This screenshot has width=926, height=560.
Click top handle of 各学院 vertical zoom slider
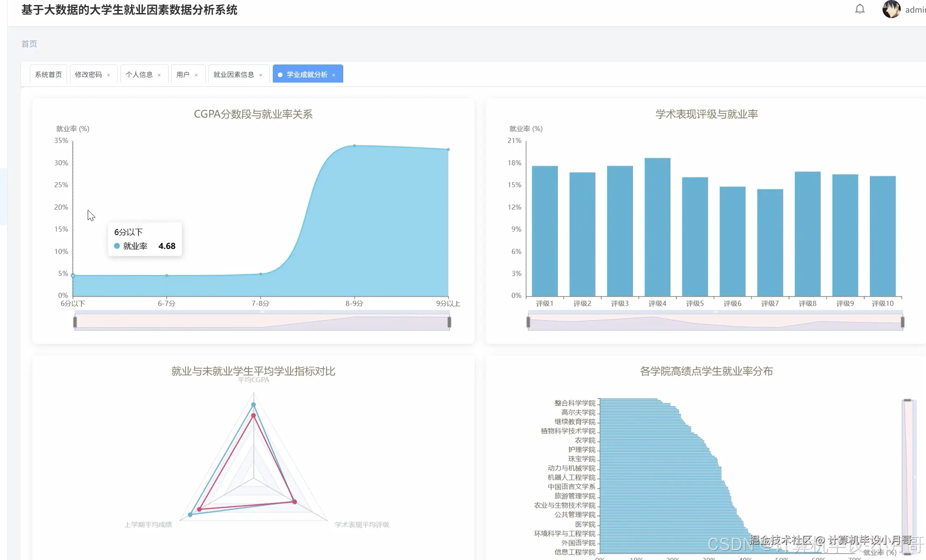point(907,400)
